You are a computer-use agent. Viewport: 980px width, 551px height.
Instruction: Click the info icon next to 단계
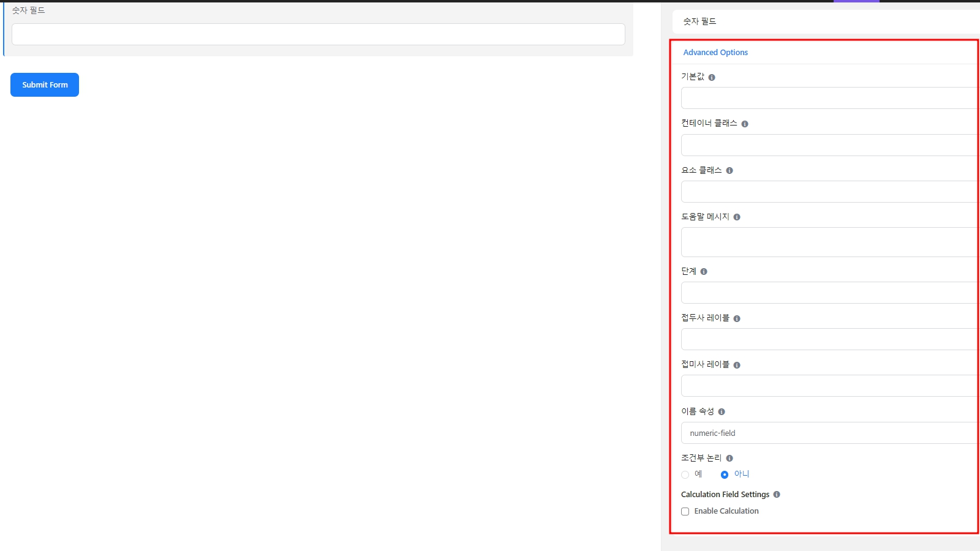(x=704, y=272)
